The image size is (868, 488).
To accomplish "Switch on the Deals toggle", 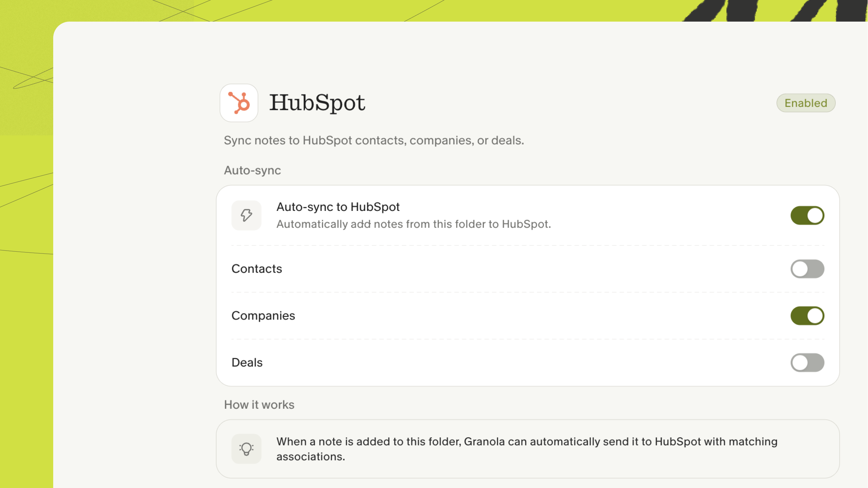I will [x=807, y=363].
